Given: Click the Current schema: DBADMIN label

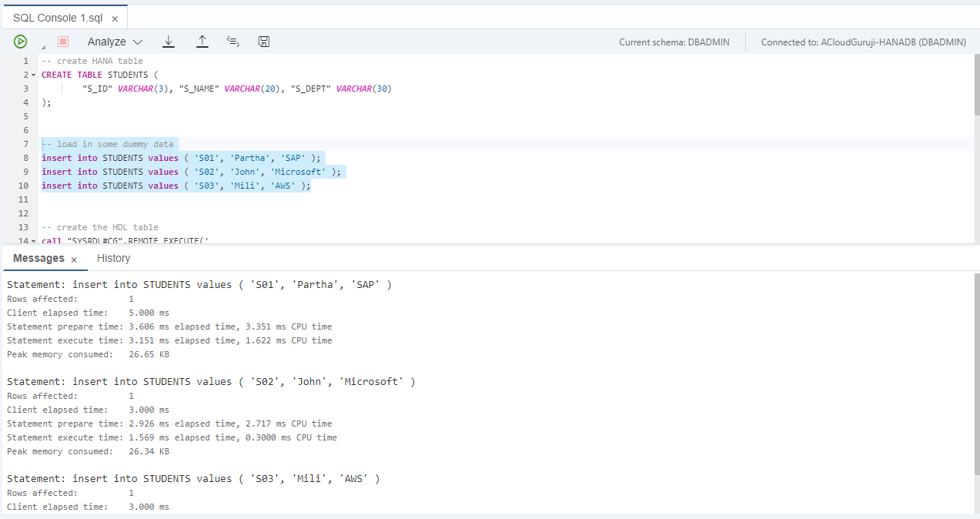Looking at the screenshot, I should (674, 42).
